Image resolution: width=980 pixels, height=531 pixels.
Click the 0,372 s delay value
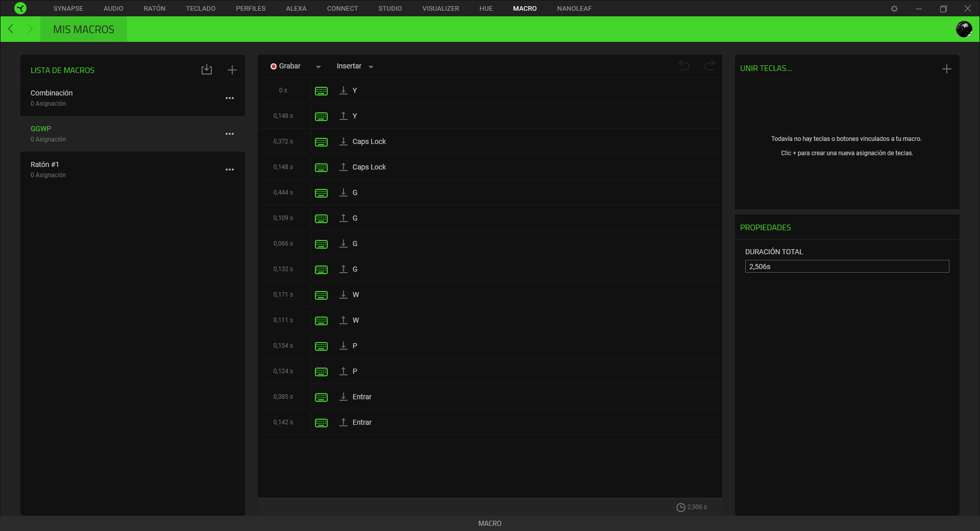click(x=283, y=141)
